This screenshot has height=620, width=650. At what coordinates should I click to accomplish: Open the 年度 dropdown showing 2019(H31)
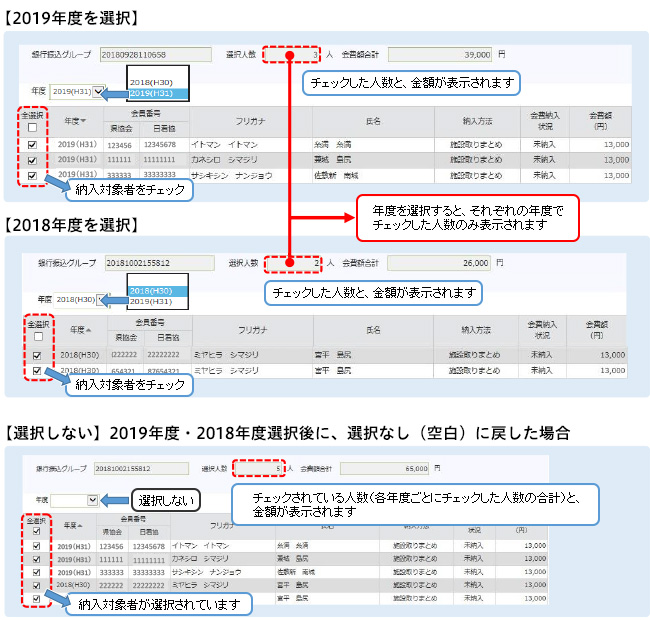[x=98, y=90]
